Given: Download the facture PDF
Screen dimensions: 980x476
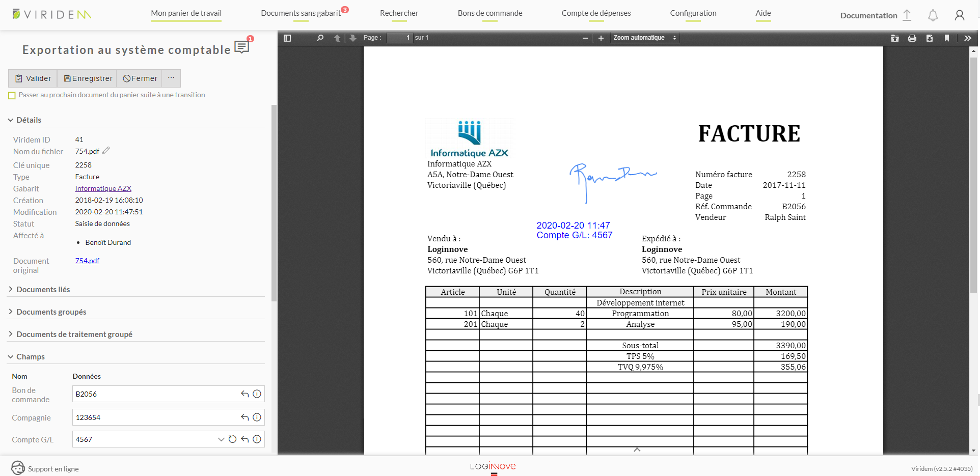Looking at the screenshot, I should pos(930,38).
